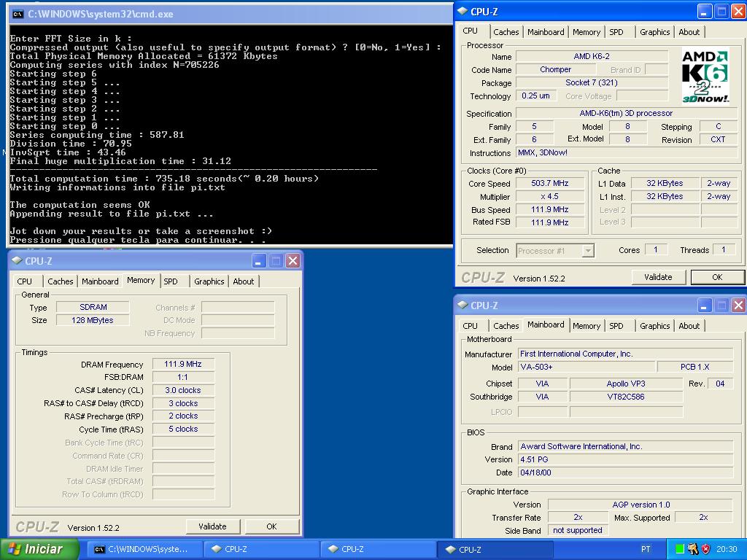Viewport: 747px width, 560px height.
Task: Select About tab in Mainboard window
Action: [689, 326]
